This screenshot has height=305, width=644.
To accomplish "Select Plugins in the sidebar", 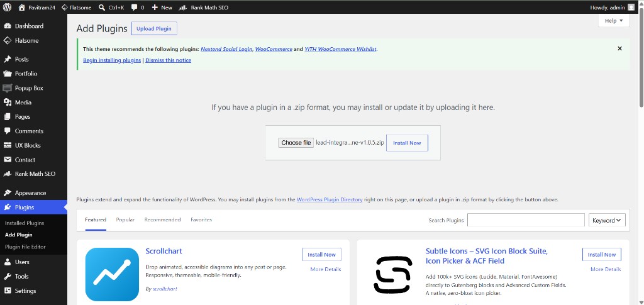I will [x=34, y=208].
